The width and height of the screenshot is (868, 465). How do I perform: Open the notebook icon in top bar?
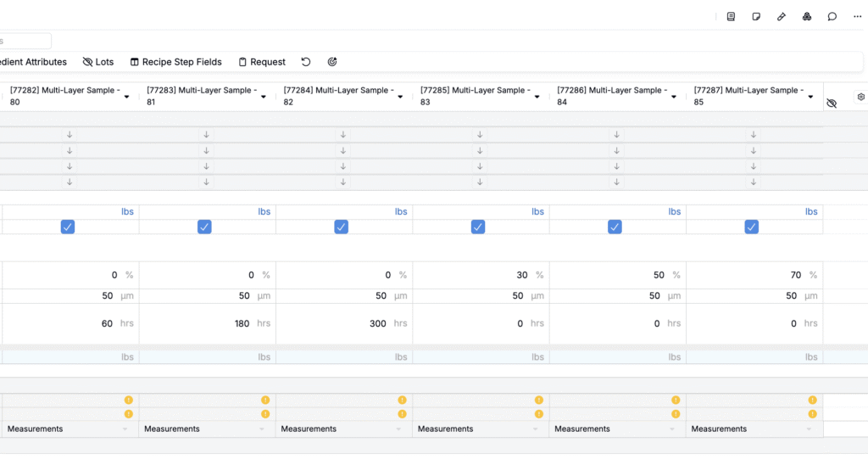point(731,16)
